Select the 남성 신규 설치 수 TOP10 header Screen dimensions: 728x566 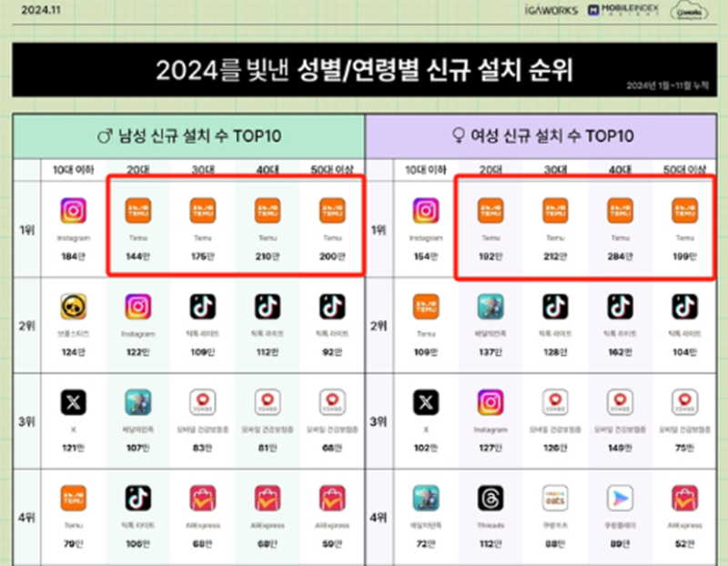pyautogui.click(x=188, y=136)
